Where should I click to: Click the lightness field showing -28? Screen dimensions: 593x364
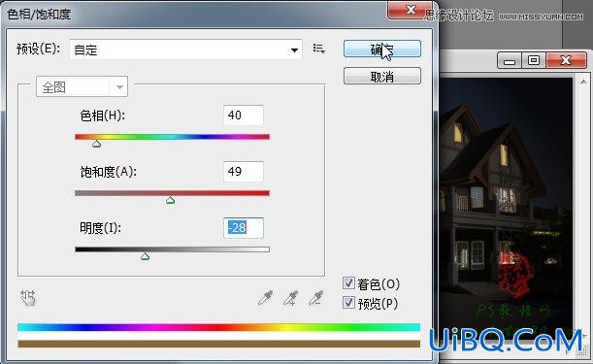[x=244, y=228]
